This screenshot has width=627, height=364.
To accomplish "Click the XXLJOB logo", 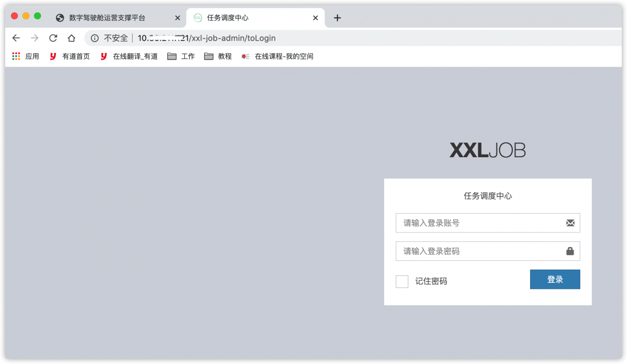I will tap(488, 150).
